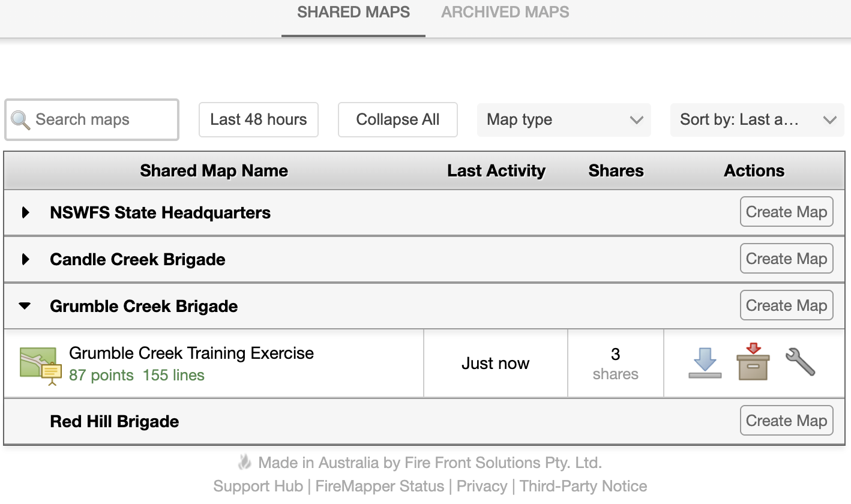Open the Support Hub link
Viewport: 851px width, 504px height.
(258, 486)
